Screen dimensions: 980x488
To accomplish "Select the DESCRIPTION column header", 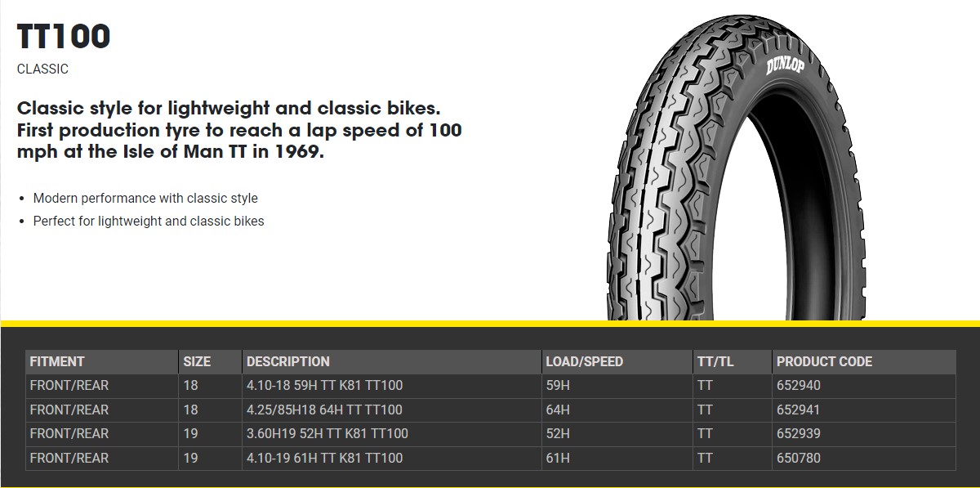I will click(x=288, y=361).
